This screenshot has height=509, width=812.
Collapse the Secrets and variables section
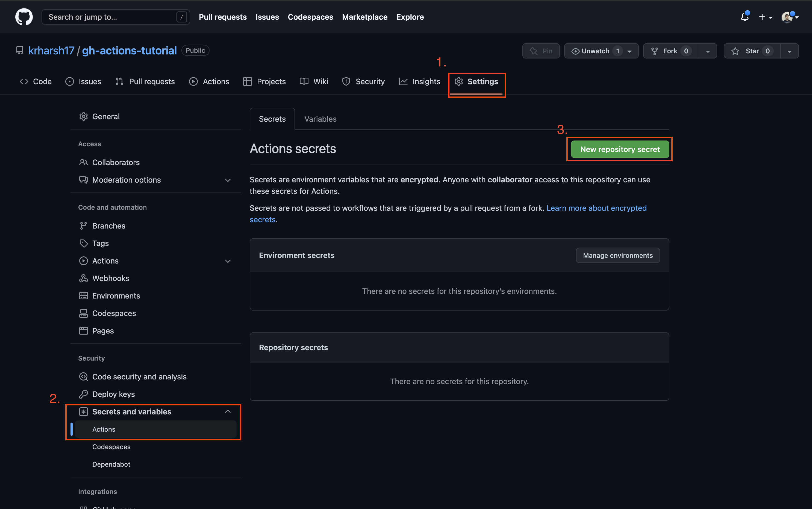click(227, 411)
